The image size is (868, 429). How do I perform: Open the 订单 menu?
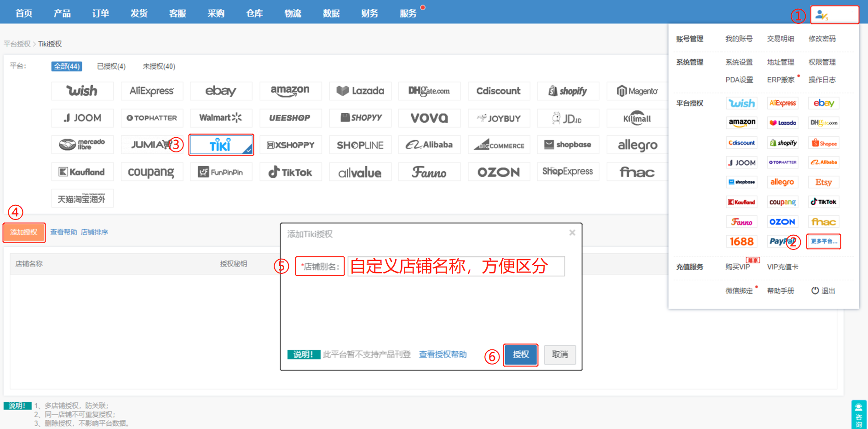click(x=101, y=13)
